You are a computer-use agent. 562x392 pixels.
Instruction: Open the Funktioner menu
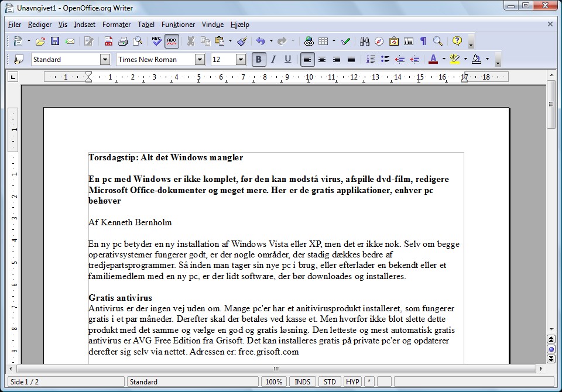(x=178, y=25)
